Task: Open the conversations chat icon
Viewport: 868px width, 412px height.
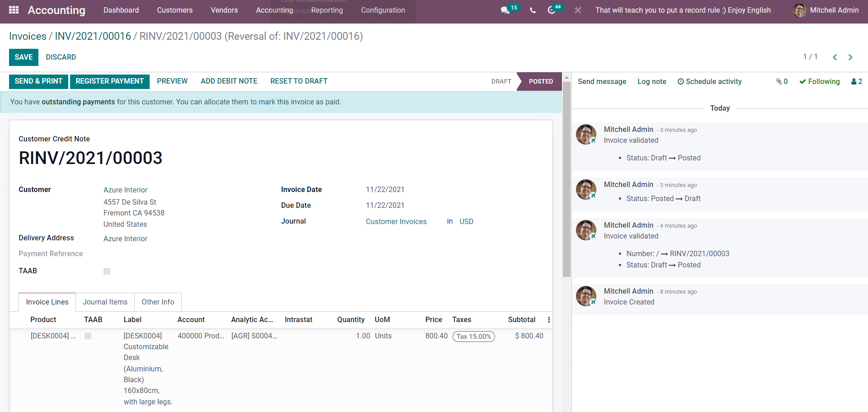Action: 505,10
